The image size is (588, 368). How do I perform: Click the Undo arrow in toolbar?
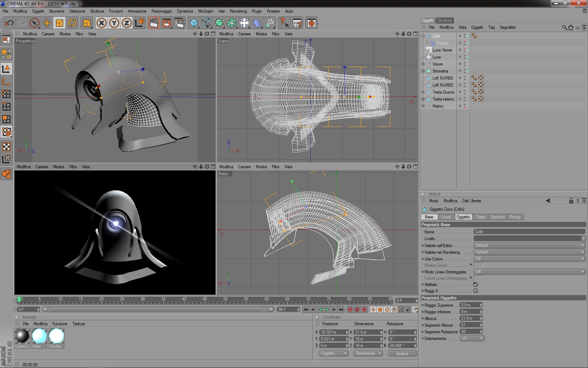(9, 23)
